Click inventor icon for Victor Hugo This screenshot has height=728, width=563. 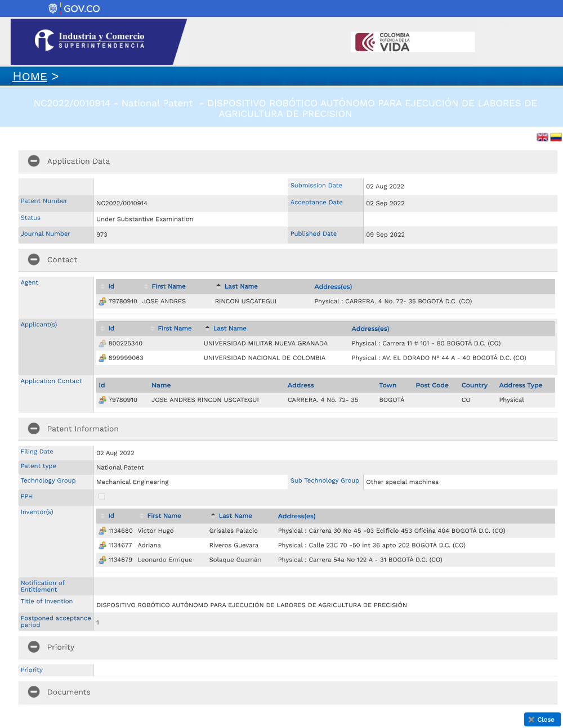pyautogui.click(x=102, y=531)
